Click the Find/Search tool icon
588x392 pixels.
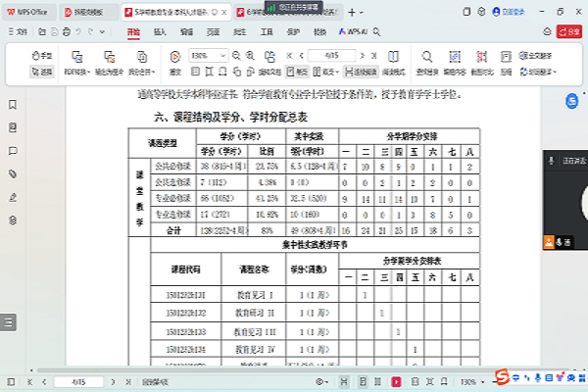[424, 61]
